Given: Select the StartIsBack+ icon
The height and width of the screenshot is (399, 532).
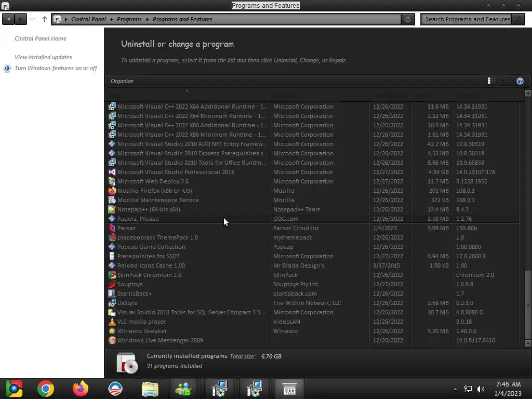Looking at the screenshot, I should tap(112, 294).
